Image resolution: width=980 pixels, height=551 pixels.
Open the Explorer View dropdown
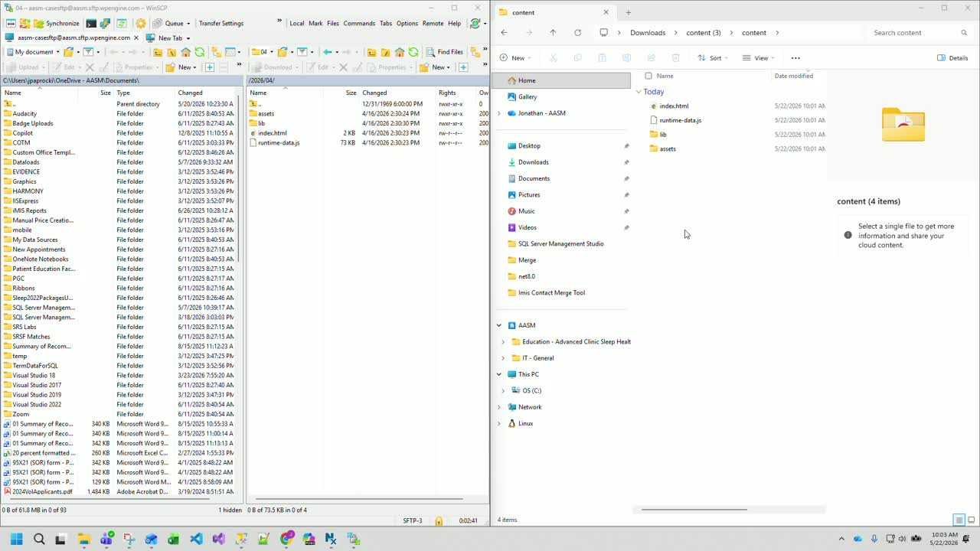pos(759,58)
